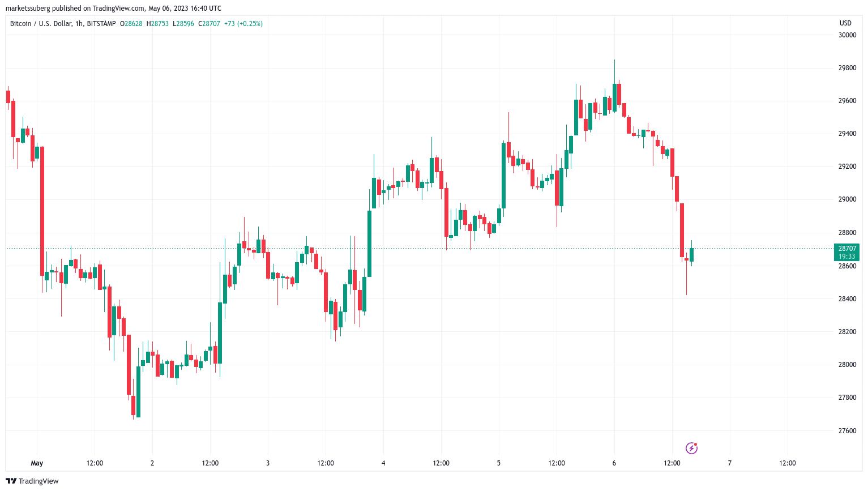This screenshot has width=868, height=491.
Task: Click the TradingView logo icon
Action: [11, 481]
